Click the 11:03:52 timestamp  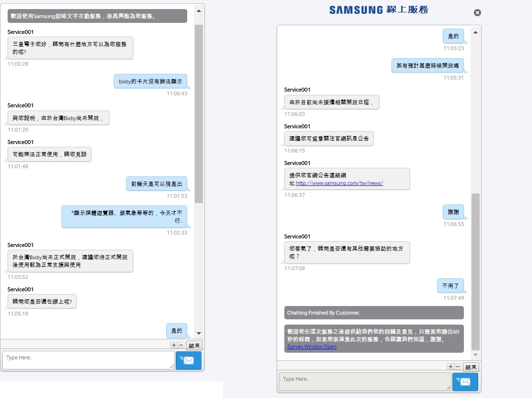coord(18,277)
